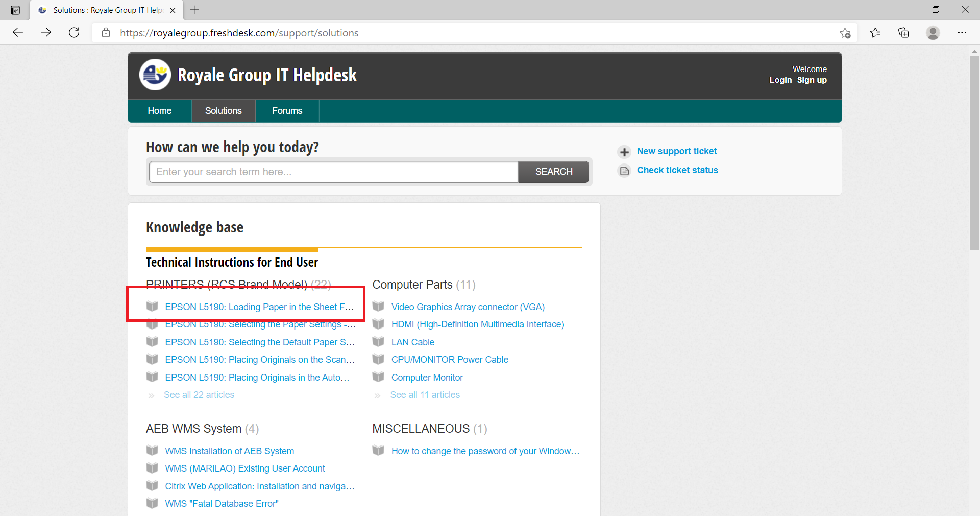The image size is (980, 516).
Task: Click the site lock icon in address bar
Action: click(x=106, y=33)
